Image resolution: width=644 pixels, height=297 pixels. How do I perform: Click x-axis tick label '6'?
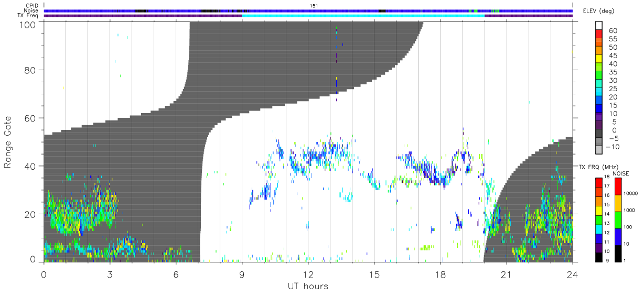(x=176, y=274)
